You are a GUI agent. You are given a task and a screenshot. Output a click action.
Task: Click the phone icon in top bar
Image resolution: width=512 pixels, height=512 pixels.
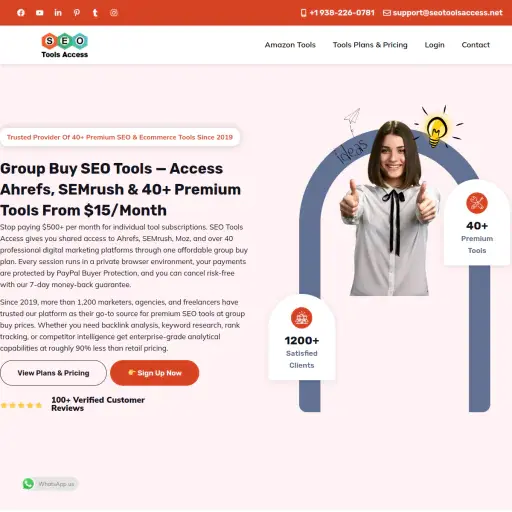303,13
